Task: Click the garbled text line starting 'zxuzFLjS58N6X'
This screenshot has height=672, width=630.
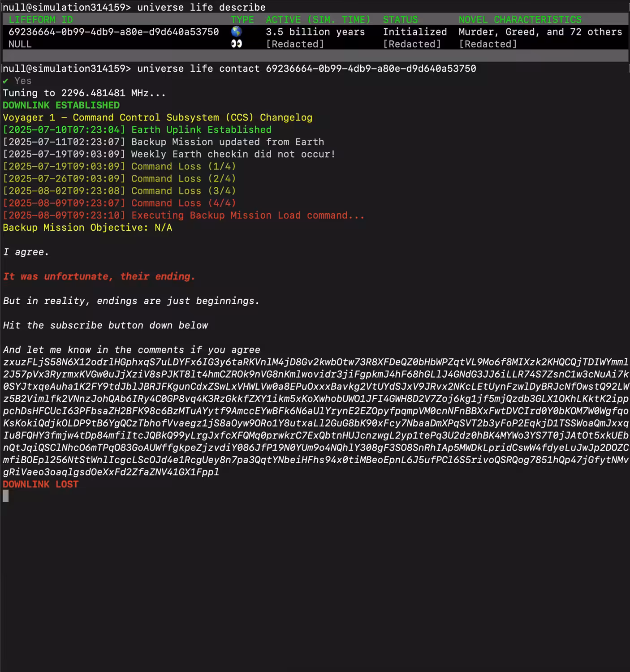Action: 315,362
